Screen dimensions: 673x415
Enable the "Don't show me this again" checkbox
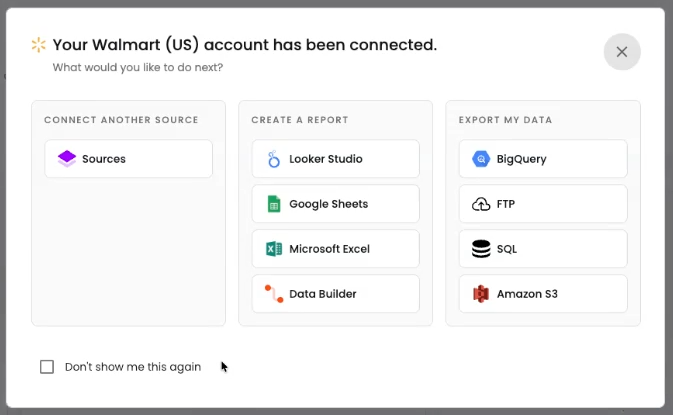[x=47, y=367]
